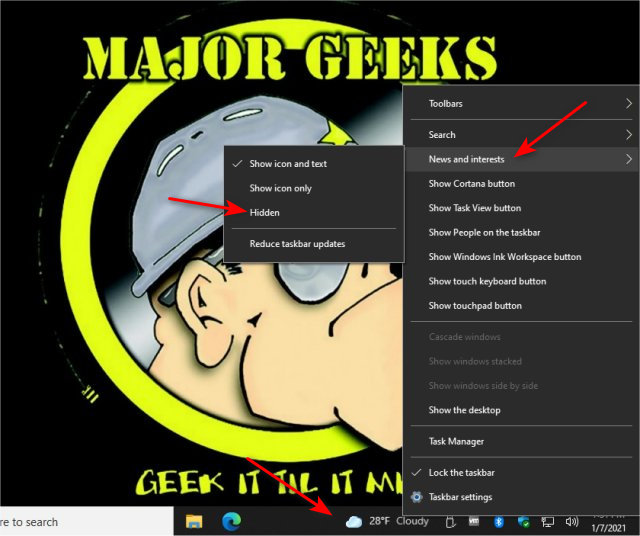This screenshot has height=536, width=640.
Task: Click the 1/7/2021 date on the taskbar clock
Action: point(609,528)
